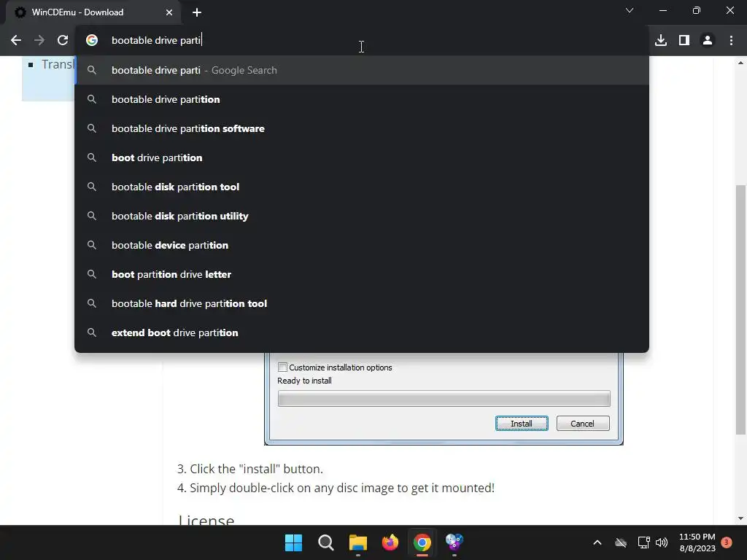The image size is (747, 560).
Task: Toggle the Chrome side panel
Action: pos(684,41)
